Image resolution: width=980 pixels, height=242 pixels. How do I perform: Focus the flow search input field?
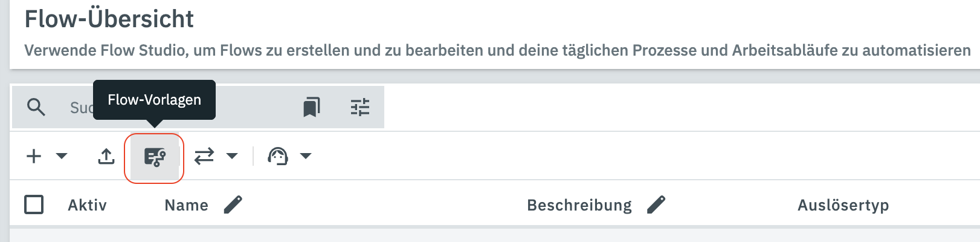click(x=254, y=107)
